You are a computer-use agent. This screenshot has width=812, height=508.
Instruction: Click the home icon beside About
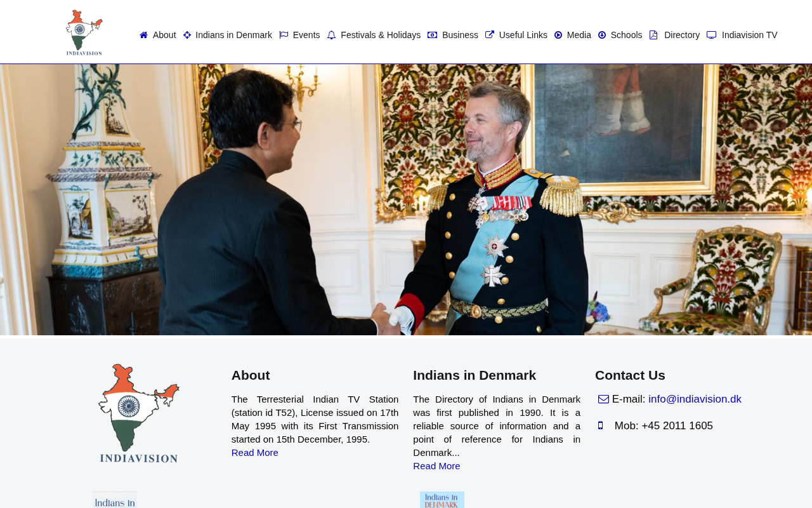point(143,35)
